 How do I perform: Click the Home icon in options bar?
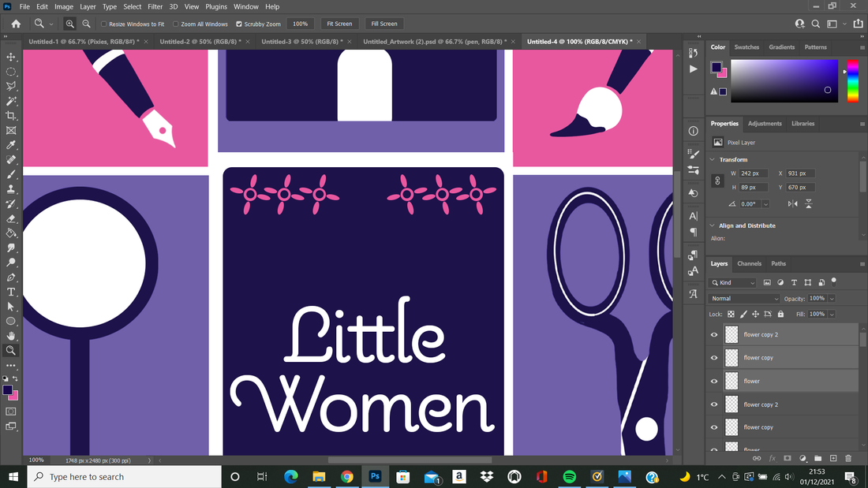pos(16,24)
